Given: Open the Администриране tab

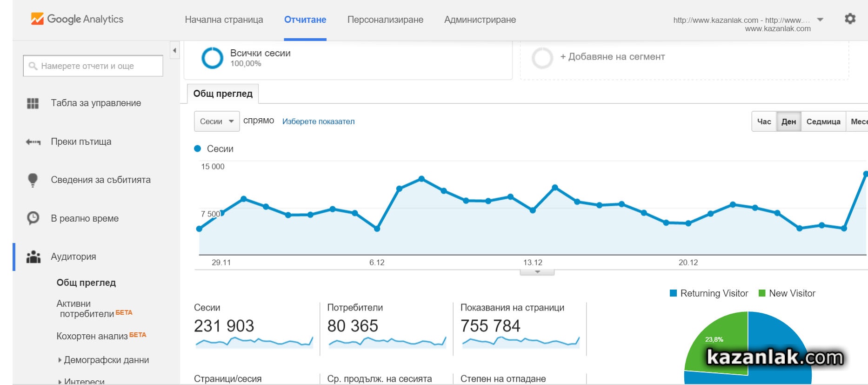Looking at the screenshot, I should (x=480, y=20).
